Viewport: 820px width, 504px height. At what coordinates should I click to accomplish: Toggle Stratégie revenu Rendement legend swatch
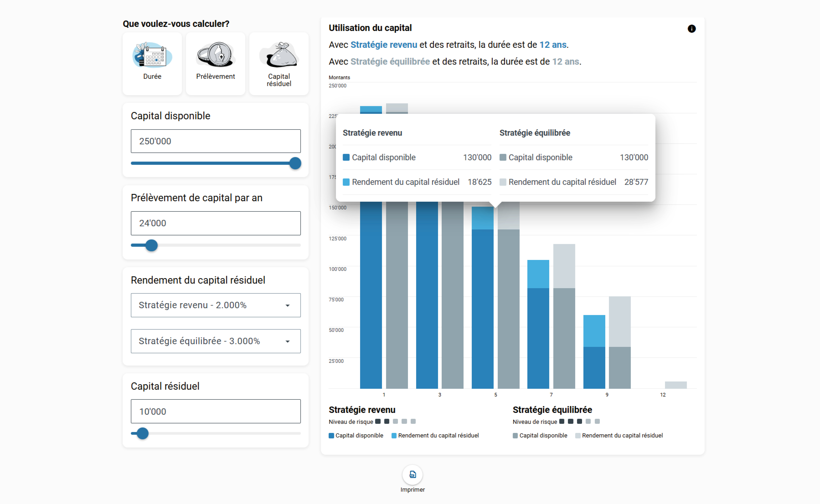(x=394, y=436)
